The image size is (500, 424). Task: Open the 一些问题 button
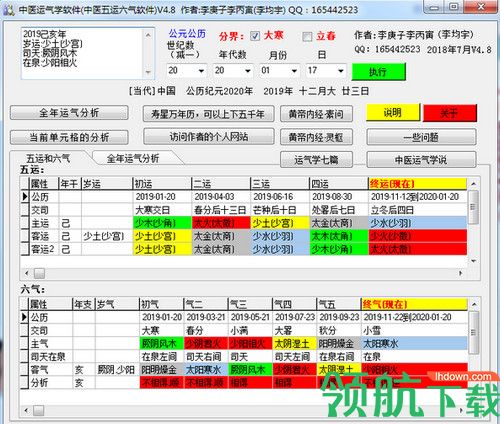pyautogui.click(x=421, y=137)
